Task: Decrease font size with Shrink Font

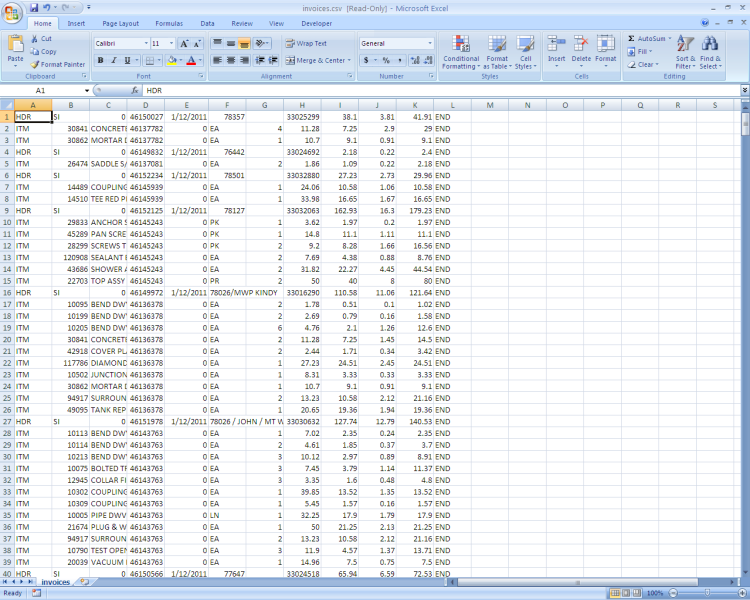Action: click(198, 44)
